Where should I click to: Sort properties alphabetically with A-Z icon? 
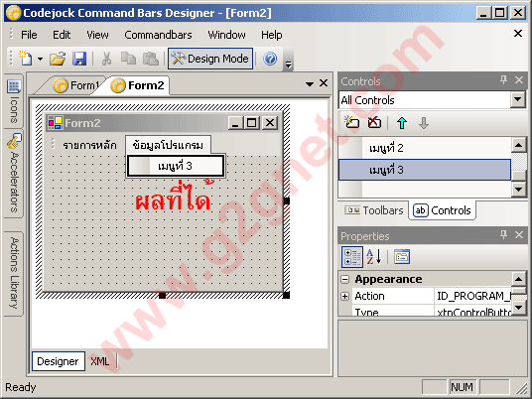click(x=374, y=257)
